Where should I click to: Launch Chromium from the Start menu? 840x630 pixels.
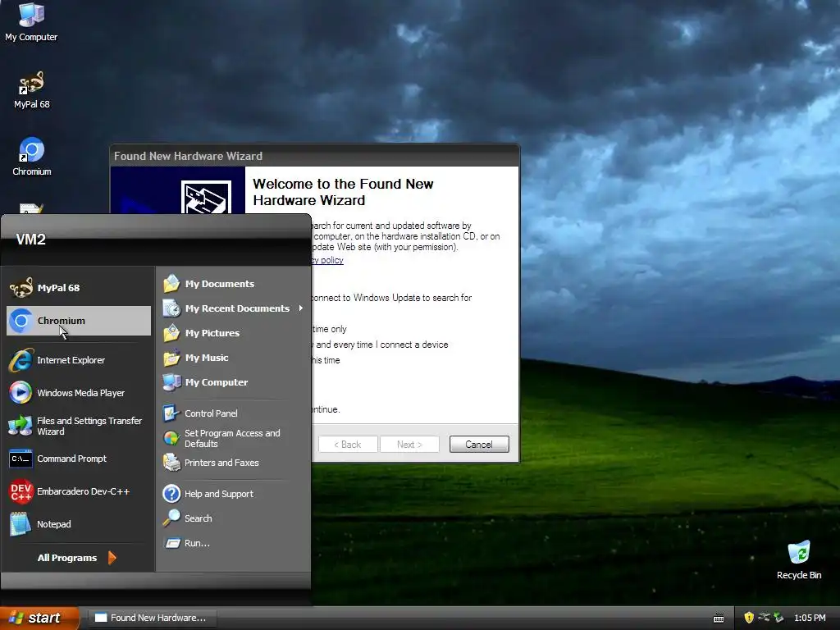tap(78, 321)
